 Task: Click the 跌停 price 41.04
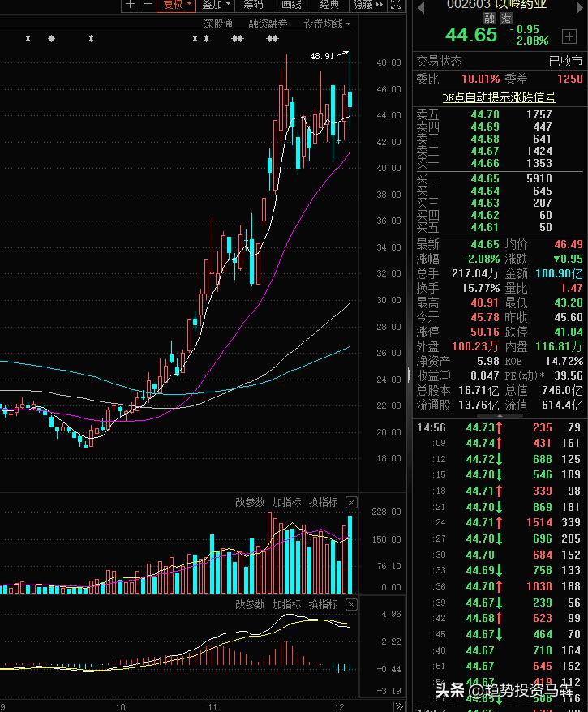[569, 332]
